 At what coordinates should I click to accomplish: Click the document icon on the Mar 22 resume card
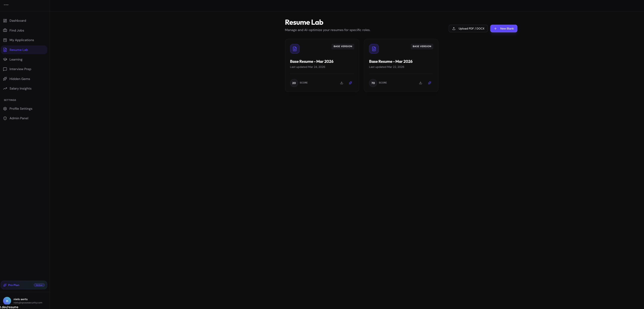[374, 49]
